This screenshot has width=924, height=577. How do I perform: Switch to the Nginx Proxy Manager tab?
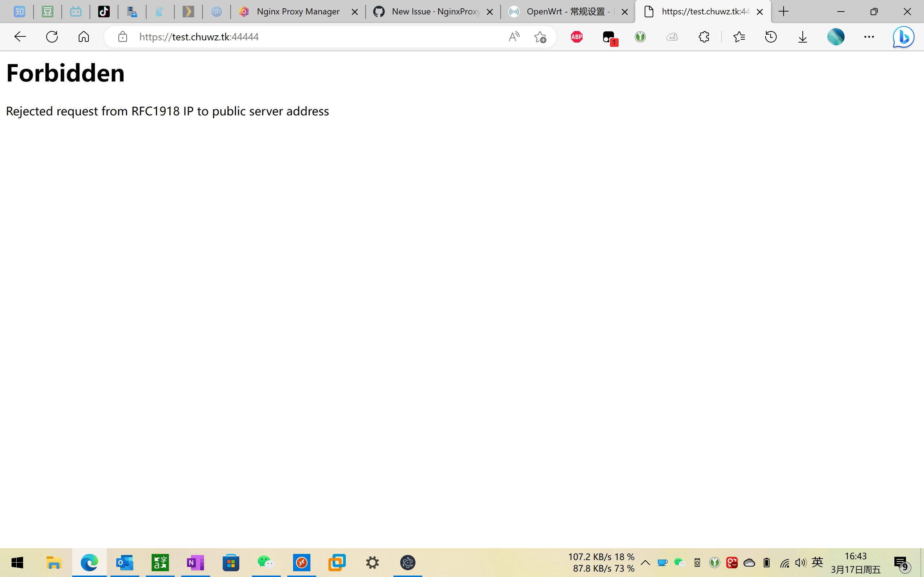(298, 12)
